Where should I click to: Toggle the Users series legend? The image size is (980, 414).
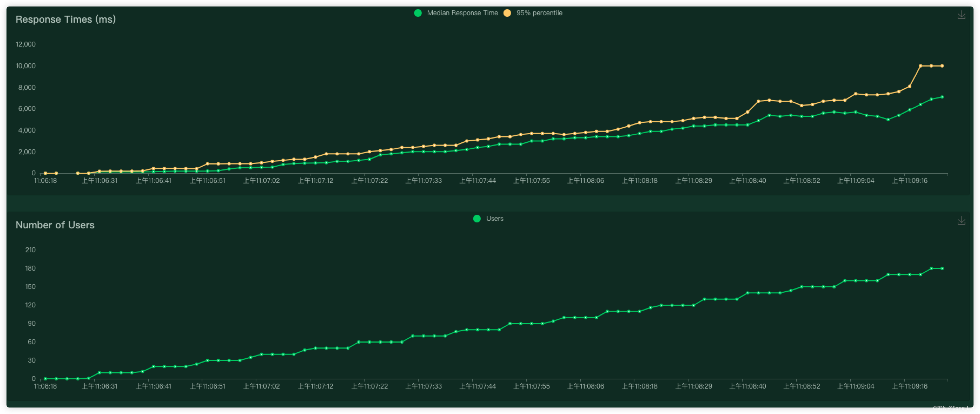point(488,218)
